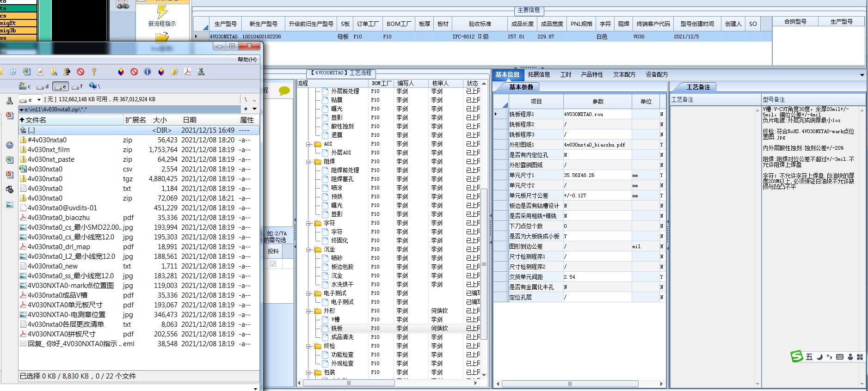Open the network neighborhood drive button
Image resolution: width=868 pixels, height=391 pixels.
point(95,86)
